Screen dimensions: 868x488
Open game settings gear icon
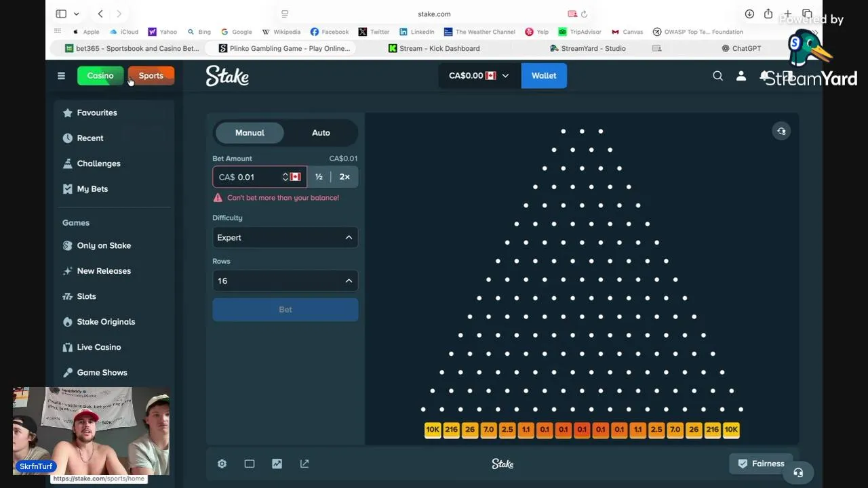pos(222,464)
